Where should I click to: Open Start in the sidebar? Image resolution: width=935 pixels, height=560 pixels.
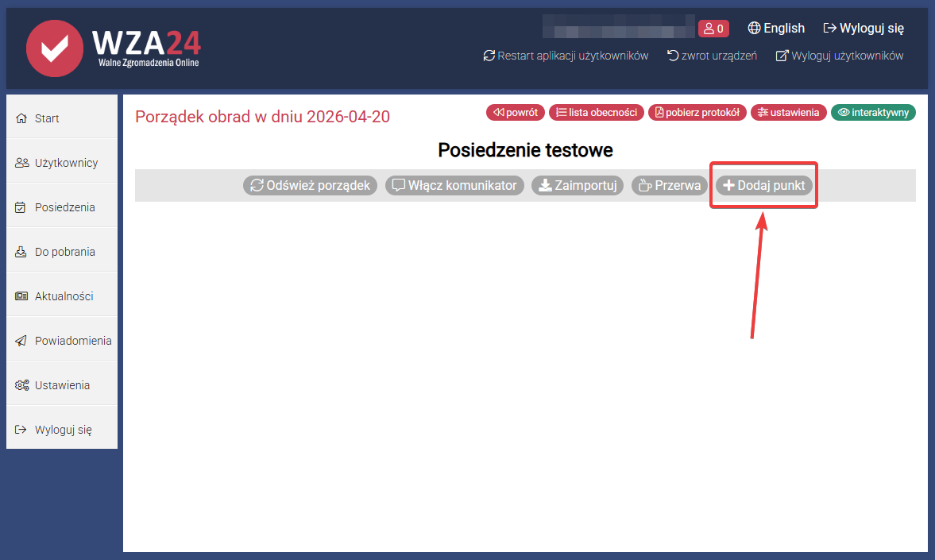tap(47, 118)
